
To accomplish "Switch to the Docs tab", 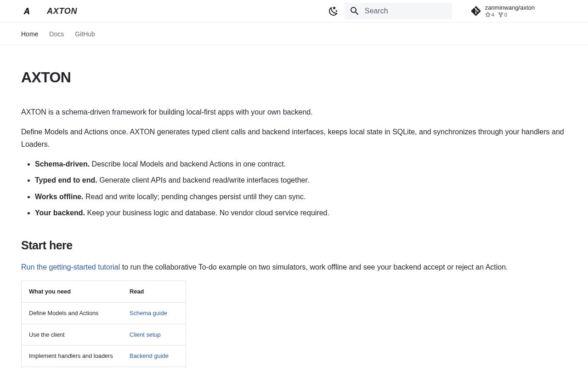I will tap(57, 34).
